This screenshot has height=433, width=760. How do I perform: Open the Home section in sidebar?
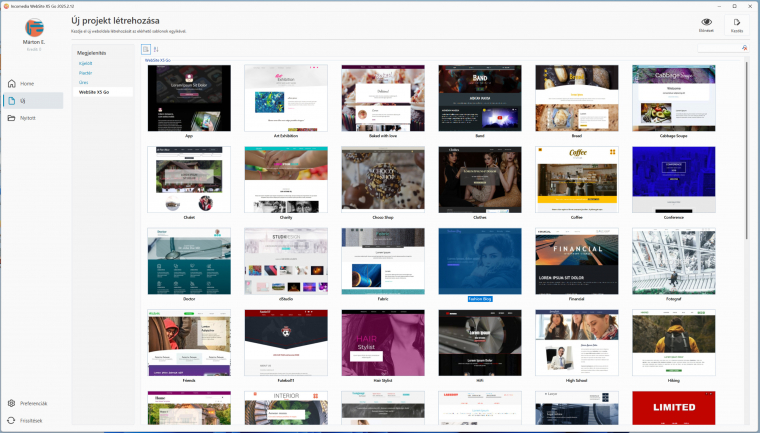26,83
